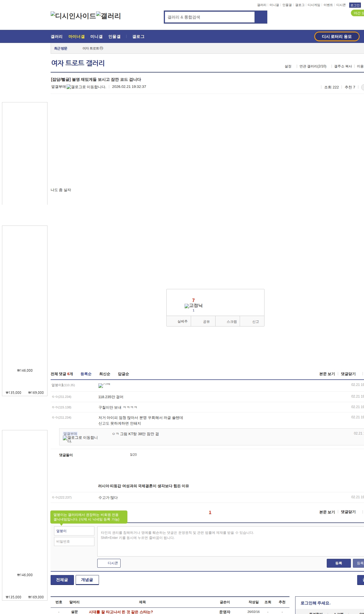Screen dimensions: 364x614
Task: Click commenter ㅇㅇ(115.138)
Action: point(62,407)
